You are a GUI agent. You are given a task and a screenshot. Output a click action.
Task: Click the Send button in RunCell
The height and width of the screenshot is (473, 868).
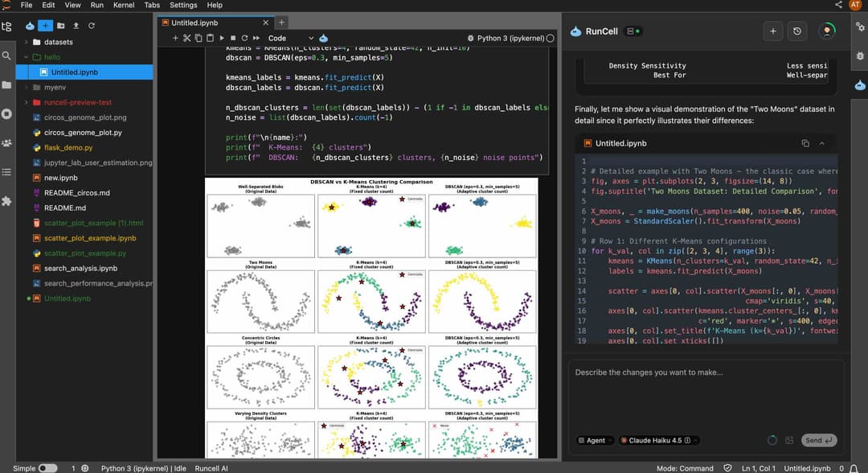pyautogui.click(x=819, y=440)
